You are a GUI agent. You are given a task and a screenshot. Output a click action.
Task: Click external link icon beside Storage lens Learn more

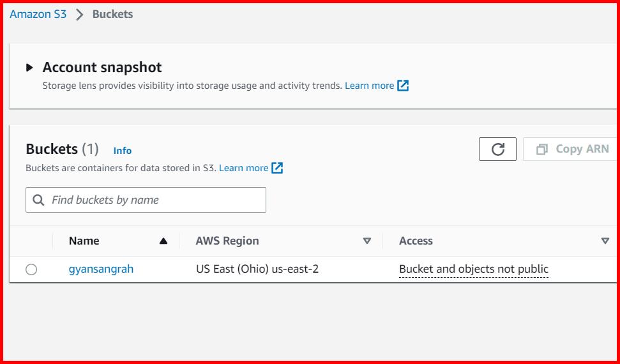click(402, 86)
